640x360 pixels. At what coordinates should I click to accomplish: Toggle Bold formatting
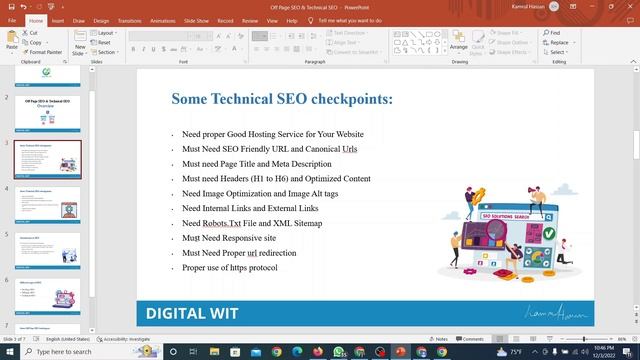coord(133,49)
